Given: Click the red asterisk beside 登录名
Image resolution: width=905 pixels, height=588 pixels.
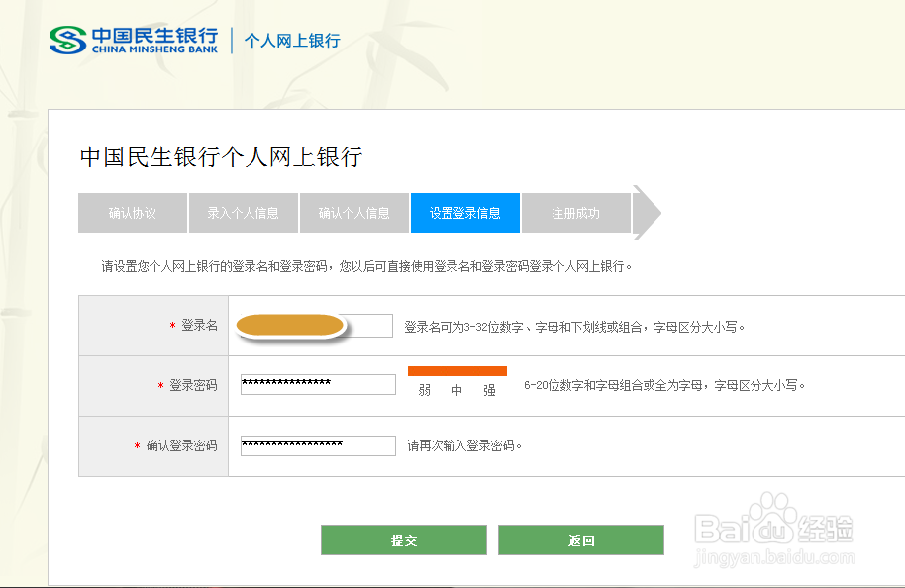Looking at the screenshot, I should 172,326.
